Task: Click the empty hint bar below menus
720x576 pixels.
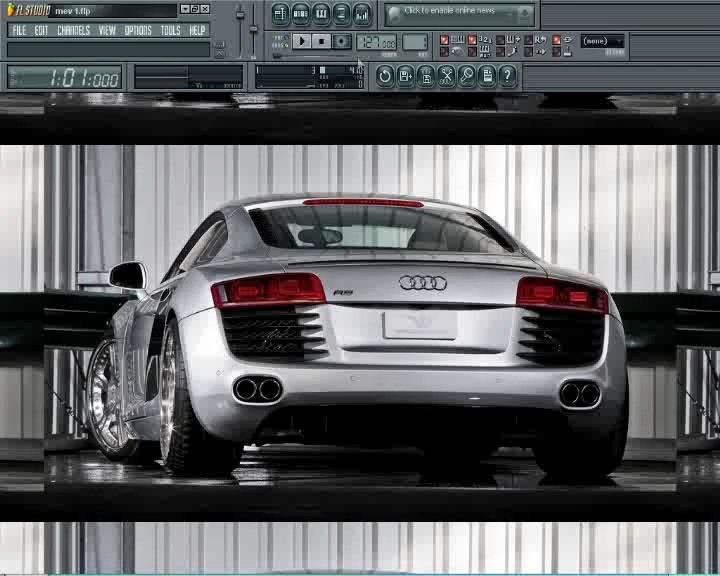Action: click(108, 50)
